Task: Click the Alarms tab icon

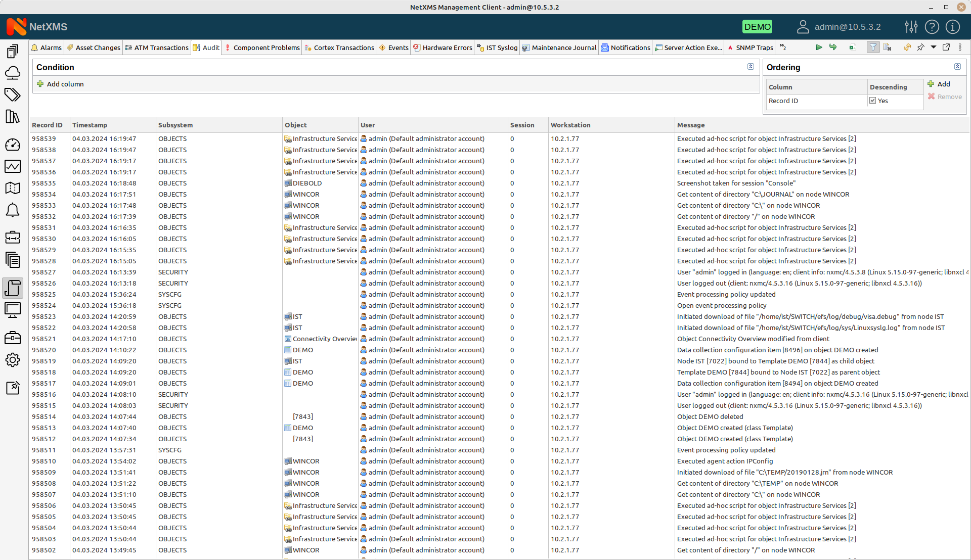Action: point(35,48)
